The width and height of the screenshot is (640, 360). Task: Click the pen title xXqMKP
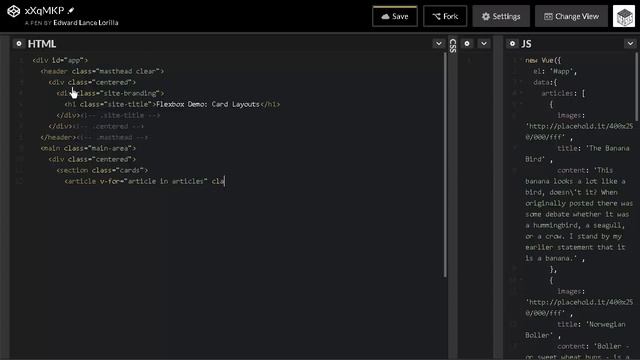[44, 11]
